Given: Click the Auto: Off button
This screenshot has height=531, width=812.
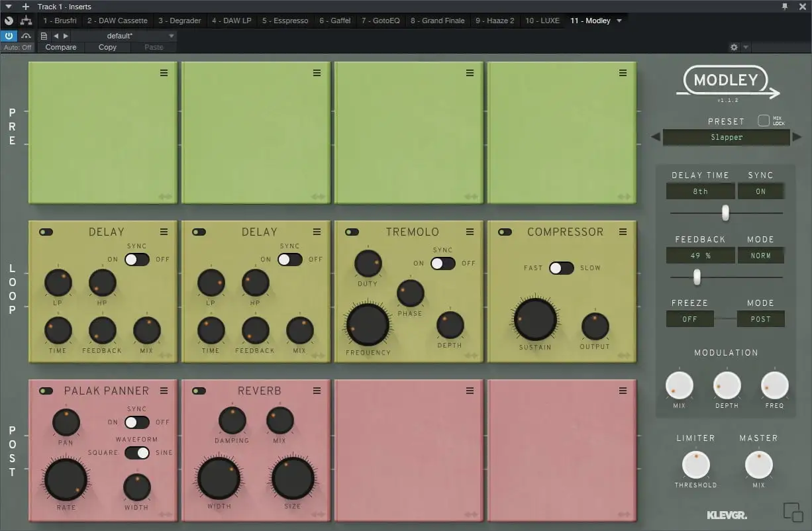Looking at the screenshot, I should click(17, 47).
